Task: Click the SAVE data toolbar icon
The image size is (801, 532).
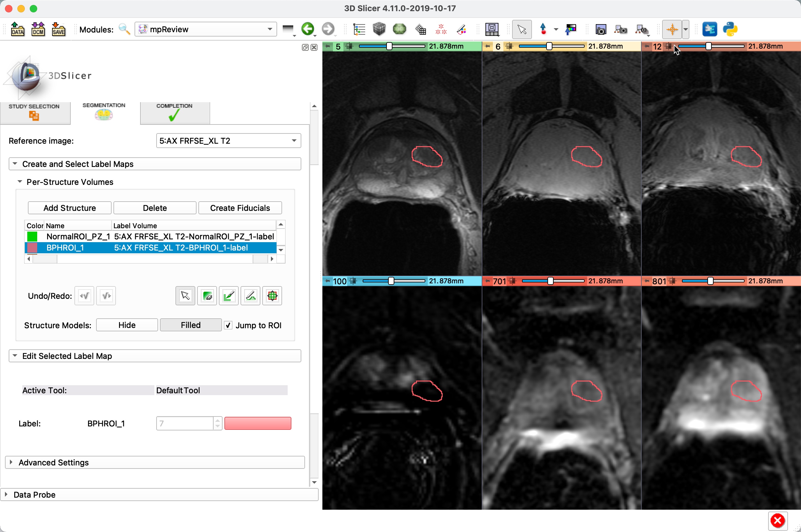Action: (58, 29)
